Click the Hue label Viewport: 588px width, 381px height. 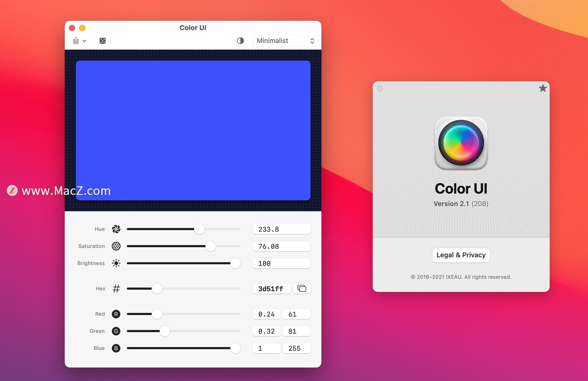[100, 229]
